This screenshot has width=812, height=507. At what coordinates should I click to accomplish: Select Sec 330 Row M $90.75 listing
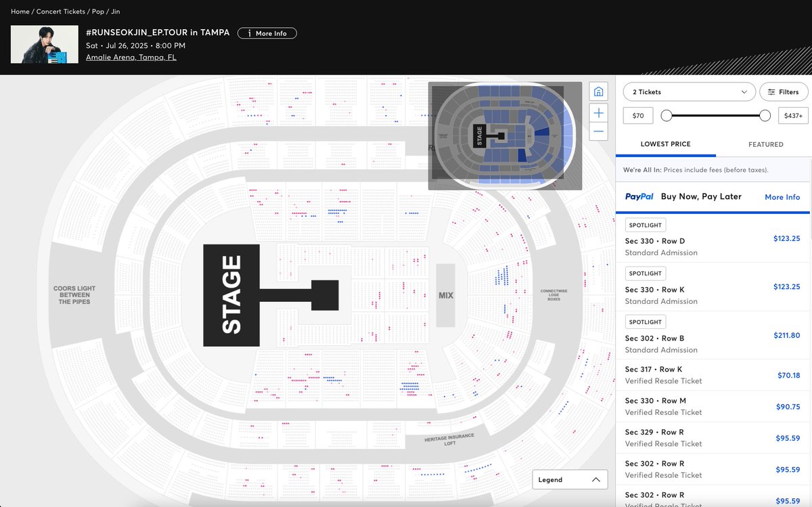pyautogui.click(x=713, y=406)
